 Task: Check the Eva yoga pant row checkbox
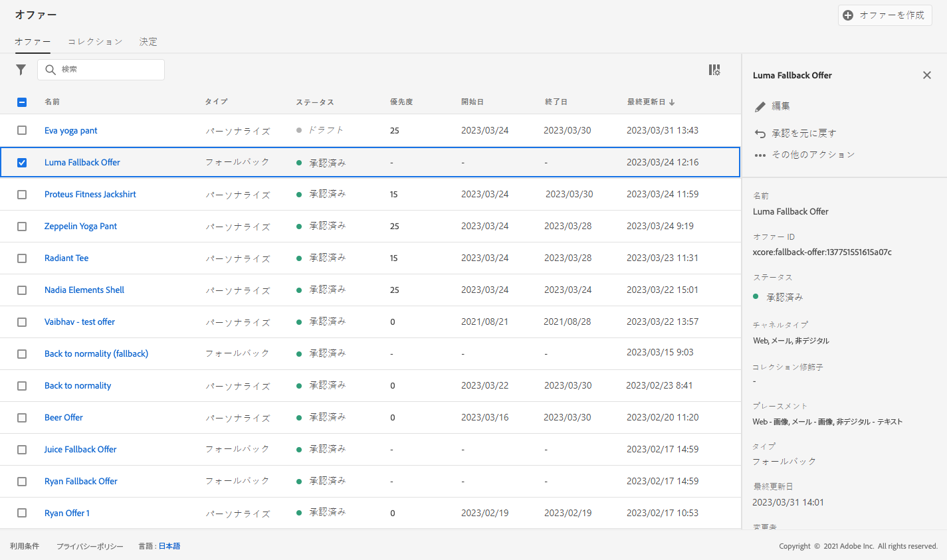(x=22, y=131)
